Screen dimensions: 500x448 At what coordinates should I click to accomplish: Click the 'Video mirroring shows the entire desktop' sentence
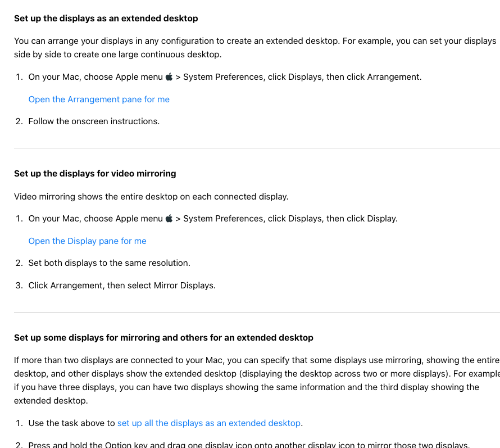(x=151, y=197)
